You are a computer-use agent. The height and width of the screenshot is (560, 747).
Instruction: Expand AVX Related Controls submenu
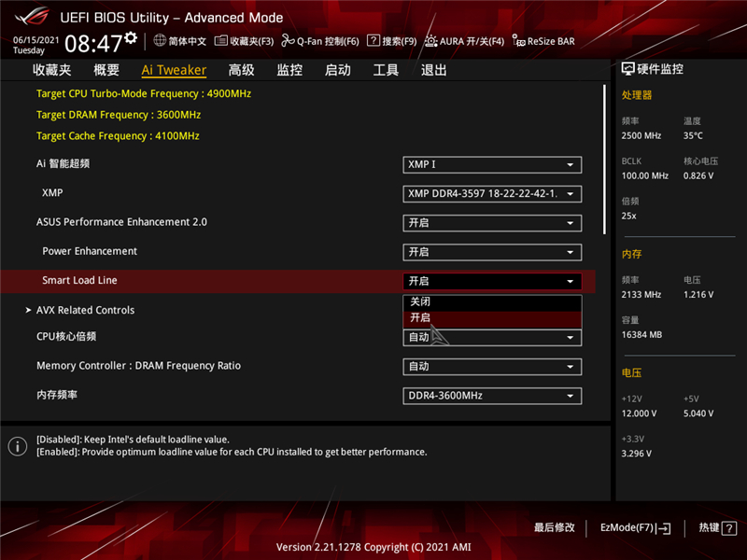click(x=85, y=310)
